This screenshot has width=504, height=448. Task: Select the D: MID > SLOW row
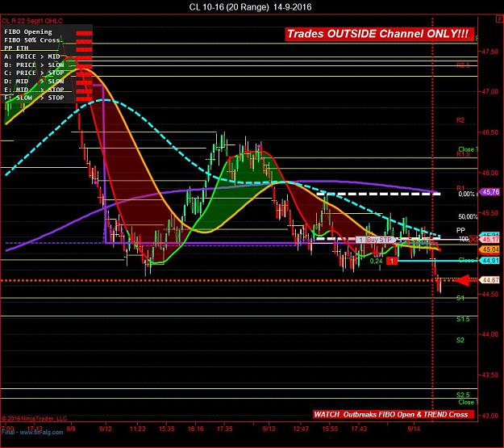pyautogui.click(x=34, y=82)
